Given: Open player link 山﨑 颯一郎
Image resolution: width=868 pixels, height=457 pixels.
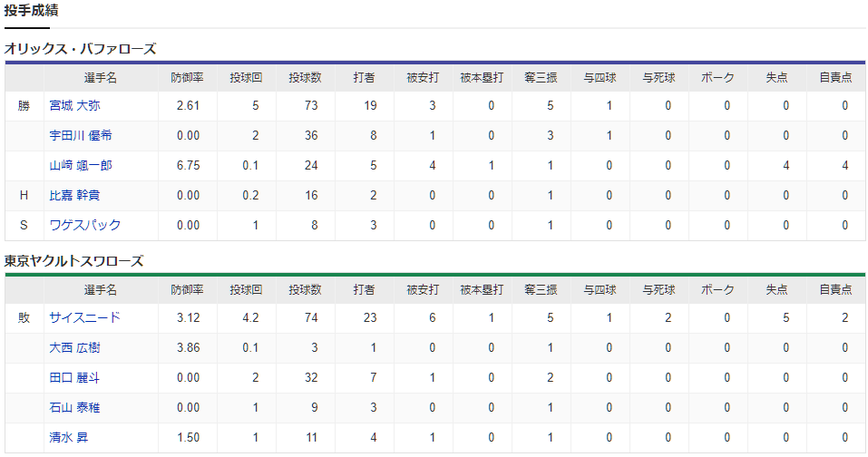Looking at the screenshot, I should [81, 165].
